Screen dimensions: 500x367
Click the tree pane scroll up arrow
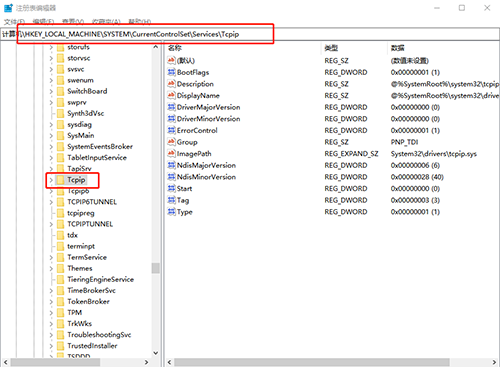155,47
